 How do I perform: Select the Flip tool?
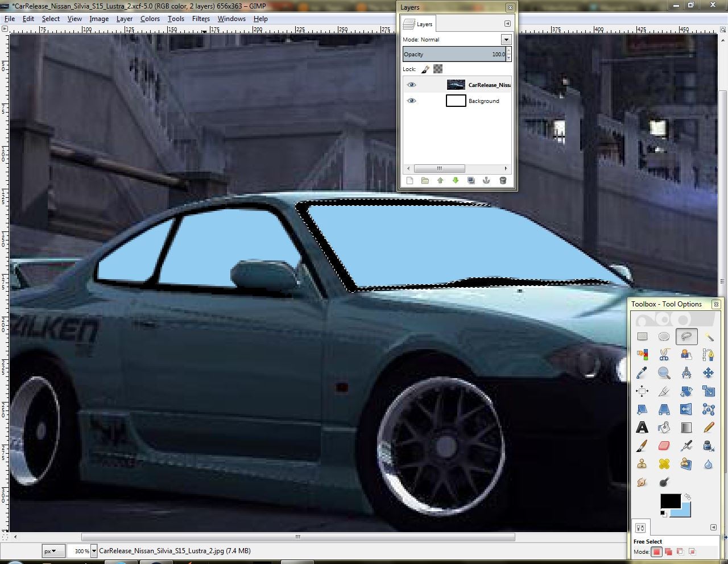686,409
